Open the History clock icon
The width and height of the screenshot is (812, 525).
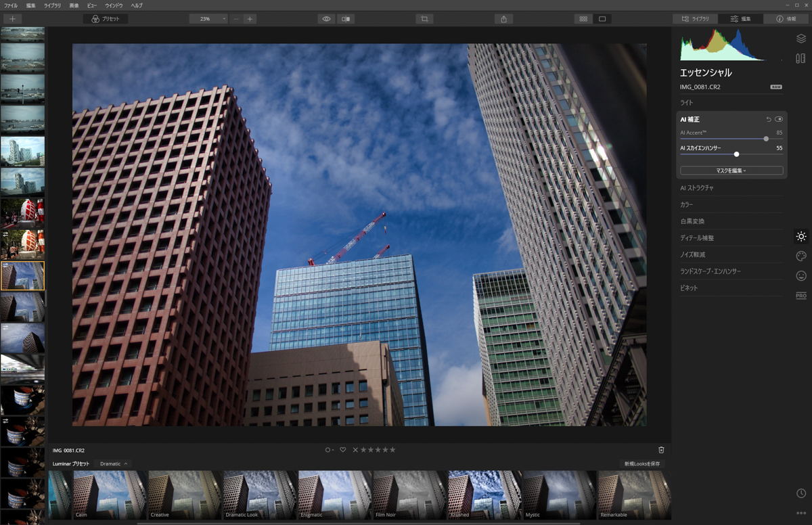(x=801, y=494)
